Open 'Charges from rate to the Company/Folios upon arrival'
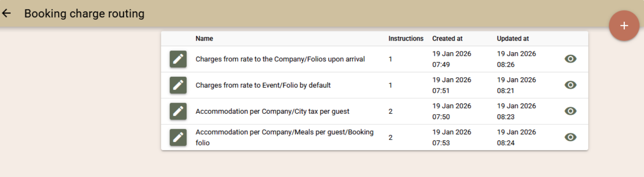The height and width of the screenshot is (177, 644). [x=280, y=59]
